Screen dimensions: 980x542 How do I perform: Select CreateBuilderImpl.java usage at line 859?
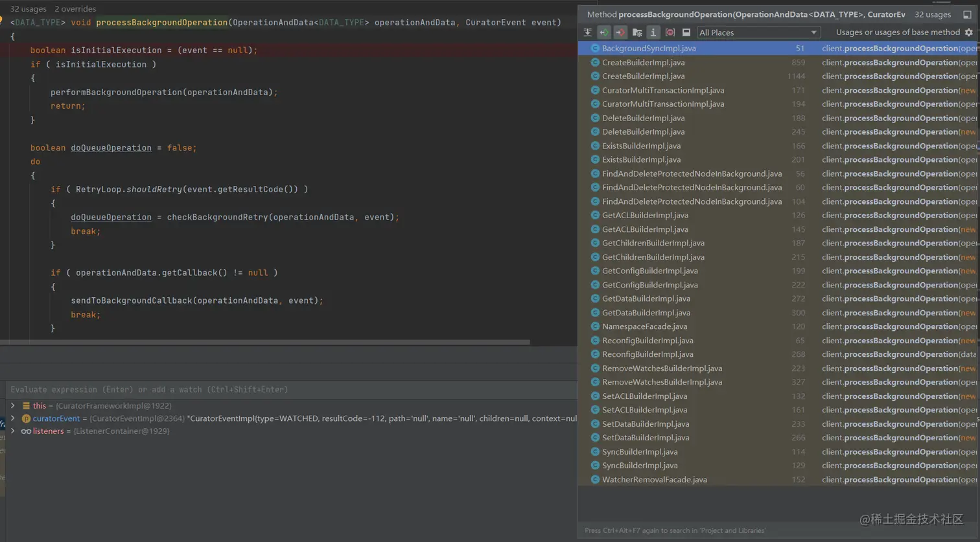click(x=778, y=63)
